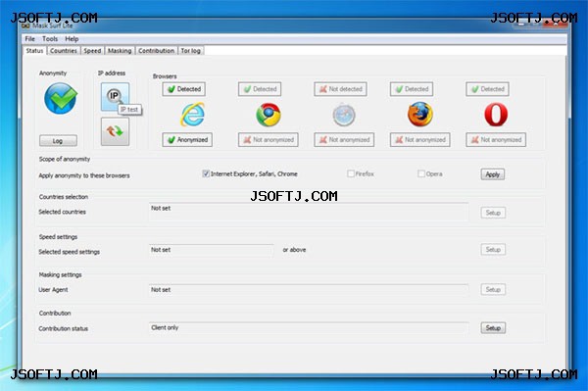The height and width of the screenshot is (391, 588).
Task: Click Detected status above Internet Explorer
Action: point(184,89)
